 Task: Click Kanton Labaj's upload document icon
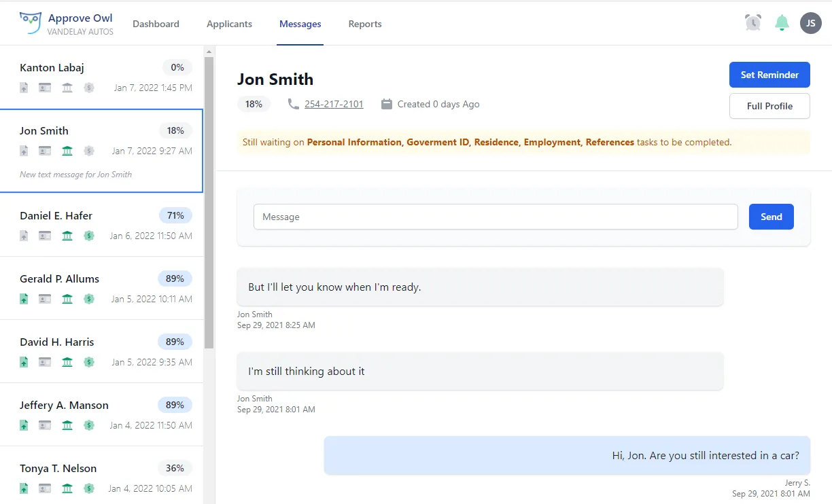[x=24, y=88]
